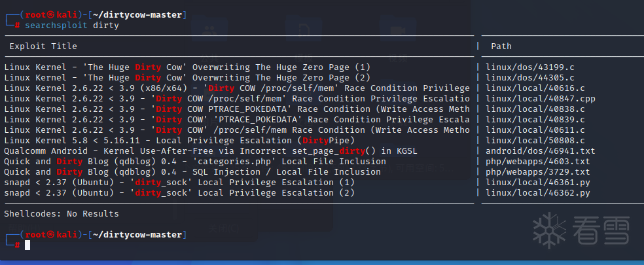The image size is (644, 265).
Task: Select the 40847.cpp '/proc/self/mem' exploit title
Action: tap(237, 99)
